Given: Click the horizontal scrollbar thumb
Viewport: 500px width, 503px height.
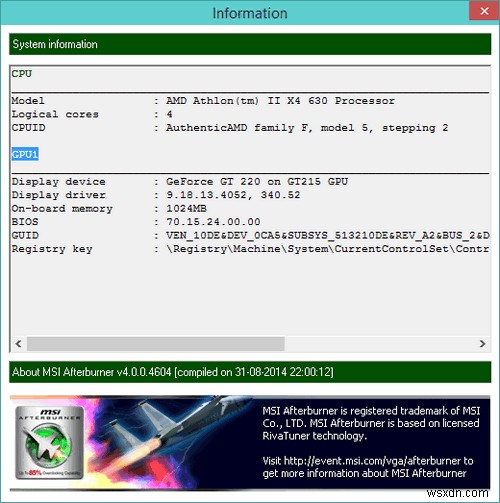Looking at the screenshot, I should click(156, 343).
